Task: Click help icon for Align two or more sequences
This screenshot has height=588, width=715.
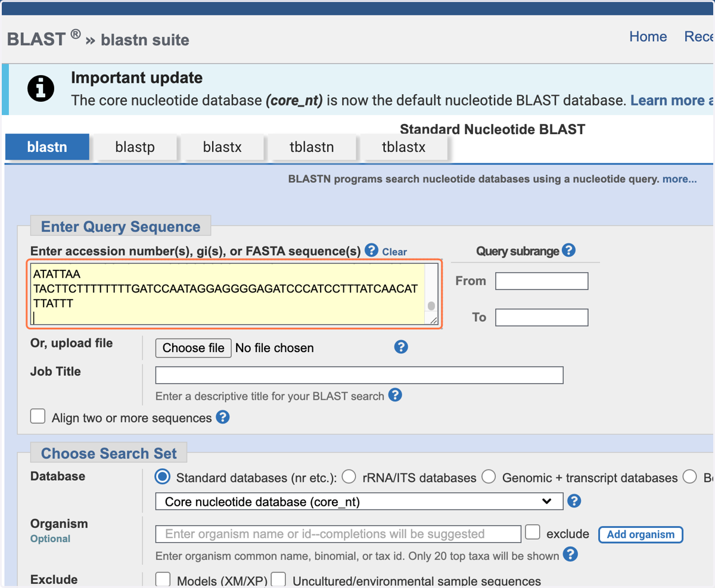Action: point(223,417)
